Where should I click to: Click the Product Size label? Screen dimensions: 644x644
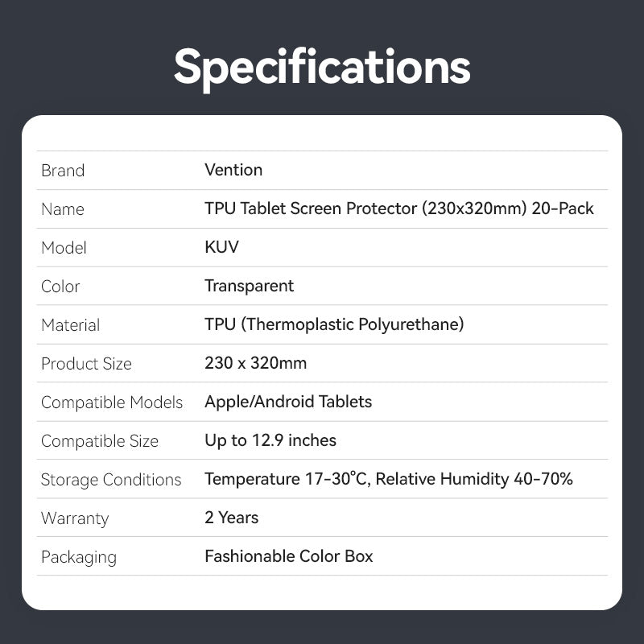pyautogui.click(x=86, y=364)
